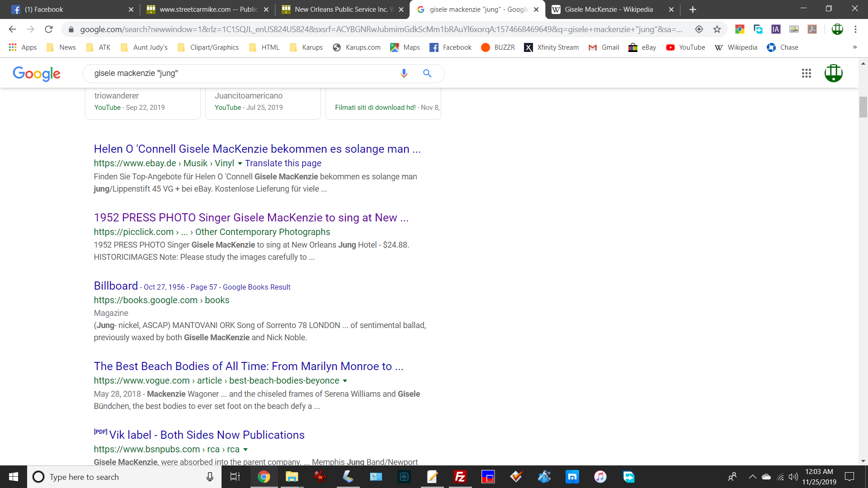The width and height of the screenshot is (868, 488).
Task: Bookmark this page with the star icon
Action: click(717, 29)
